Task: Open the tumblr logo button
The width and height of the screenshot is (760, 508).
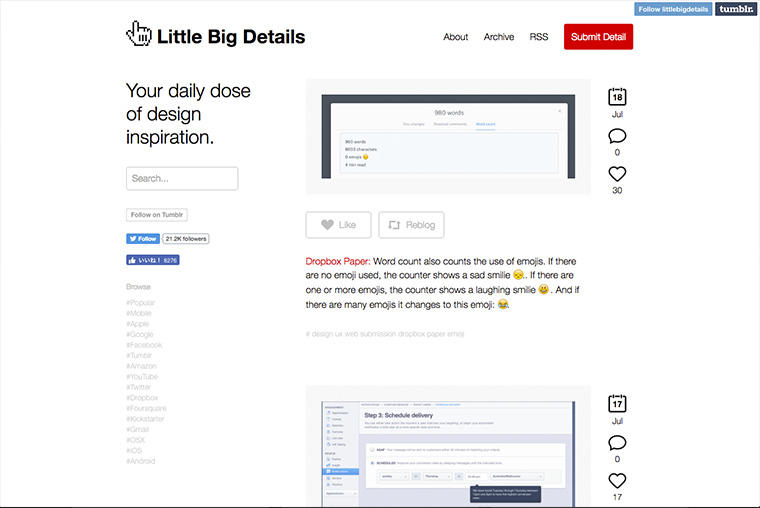Action: tap(736, 9)
